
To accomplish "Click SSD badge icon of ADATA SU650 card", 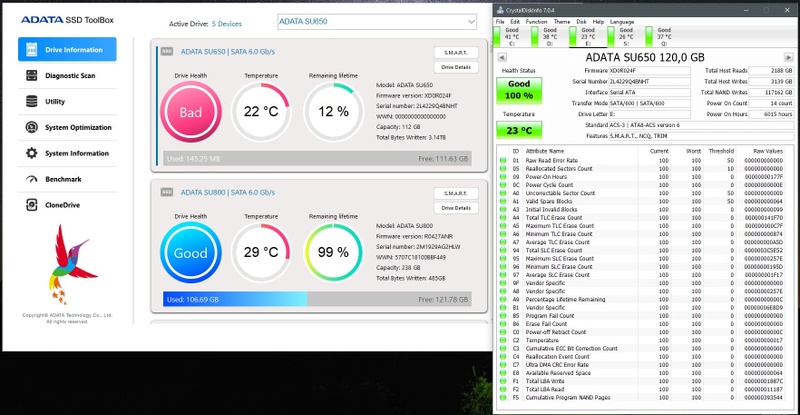I will tap(167, 52).
